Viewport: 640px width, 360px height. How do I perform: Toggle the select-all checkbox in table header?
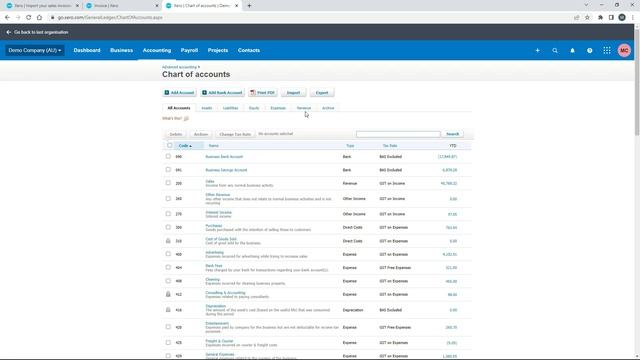click(x=169, y=145)
